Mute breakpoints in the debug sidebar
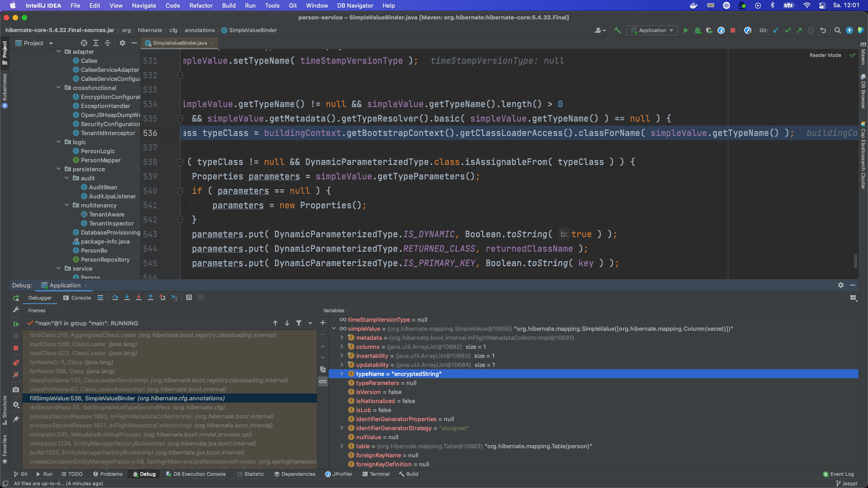 (x=16, y=375)
